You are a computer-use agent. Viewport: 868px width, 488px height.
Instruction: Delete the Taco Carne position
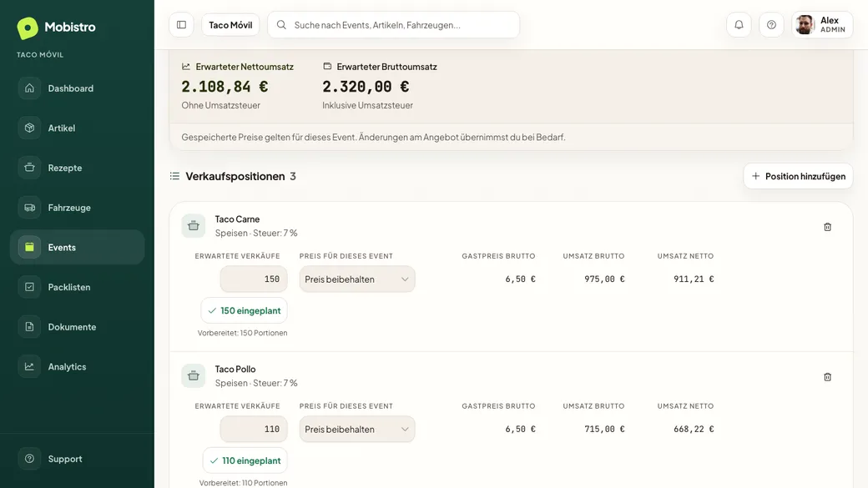pos(828,227)
